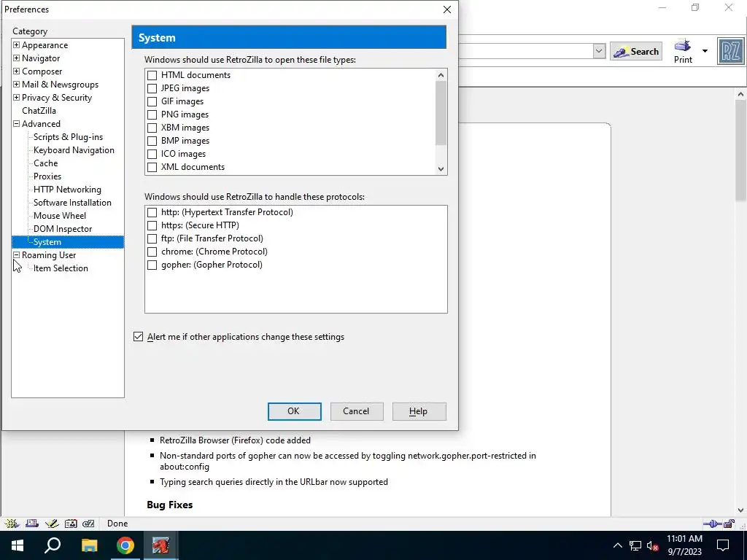
Task: Open File Explorer from taskbar
Action: 89,545
